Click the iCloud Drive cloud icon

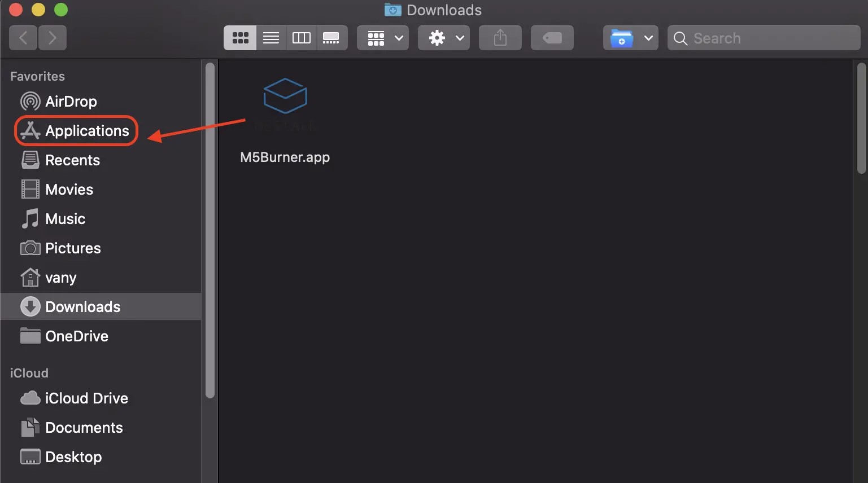click(x=30, y=398)
